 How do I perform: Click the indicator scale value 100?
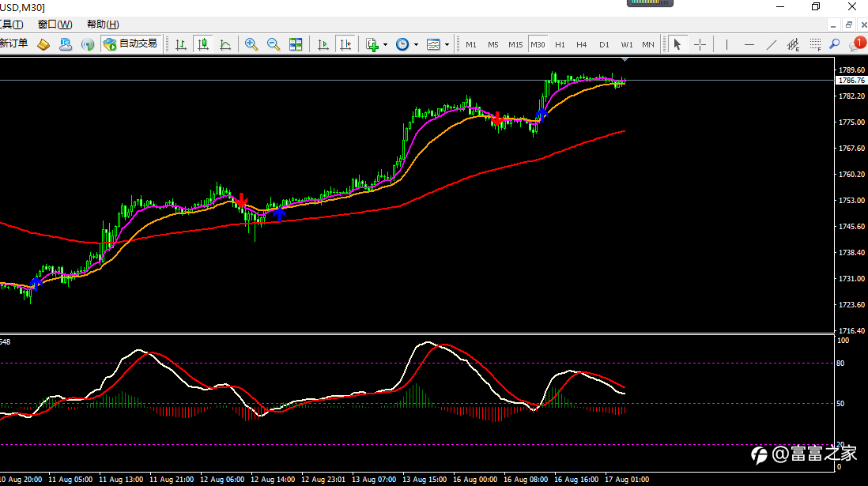point(843,341)
